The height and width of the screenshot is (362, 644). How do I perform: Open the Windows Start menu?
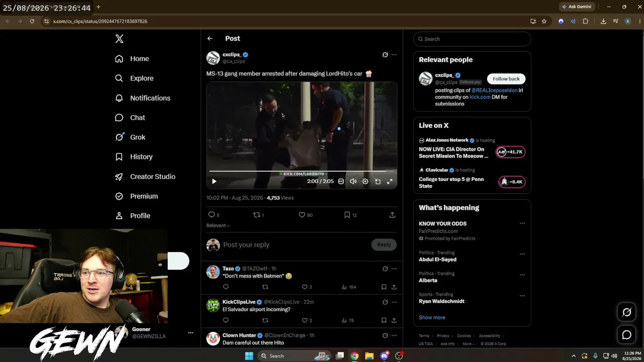coord(249,356)
